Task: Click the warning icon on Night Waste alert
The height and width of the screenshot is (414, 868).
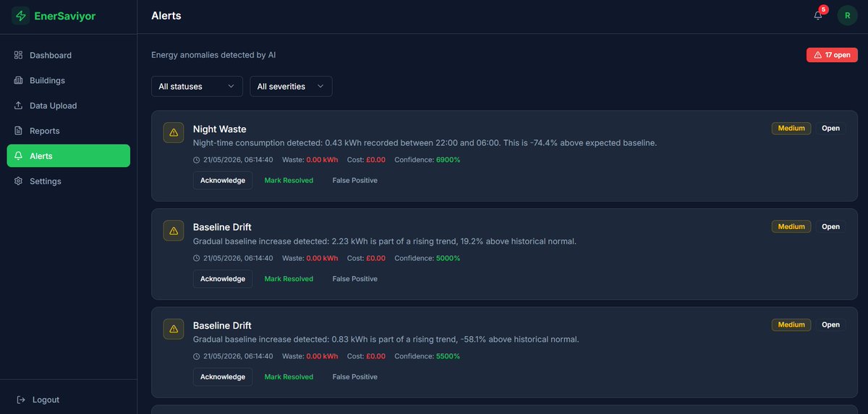Action: 174,132
